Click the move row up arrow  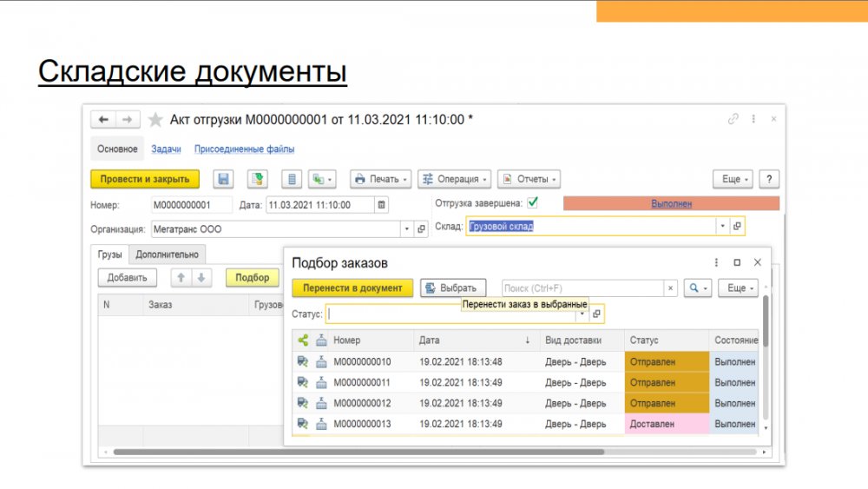181,278
